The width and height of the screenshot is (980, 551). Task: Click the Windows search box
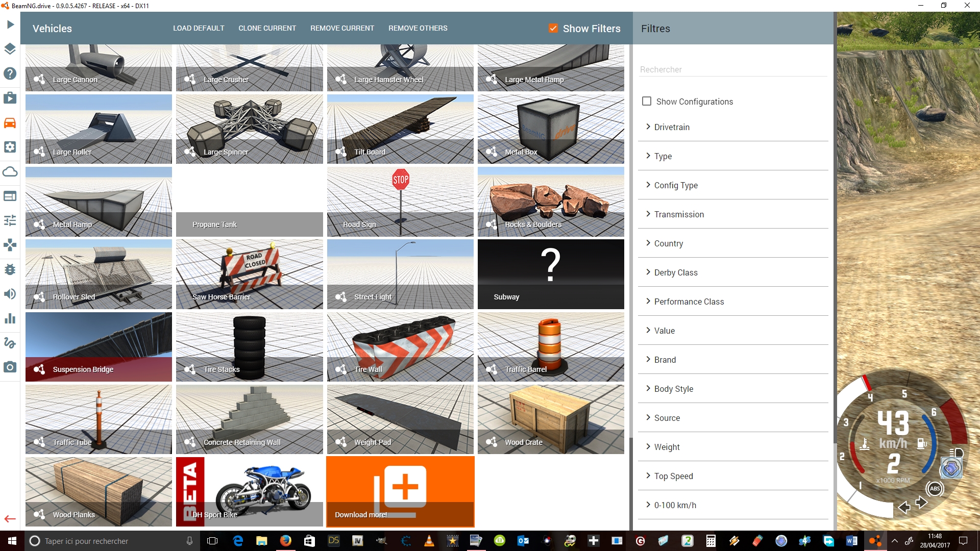click(x=112, y=541)
